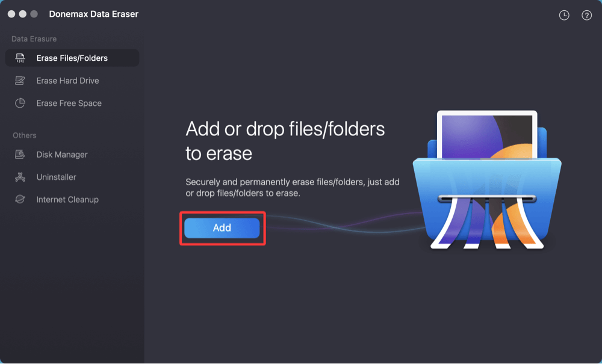602x364 pixels.
Task: Open the Disk Manager text label
Action: (x=62, y=155)
